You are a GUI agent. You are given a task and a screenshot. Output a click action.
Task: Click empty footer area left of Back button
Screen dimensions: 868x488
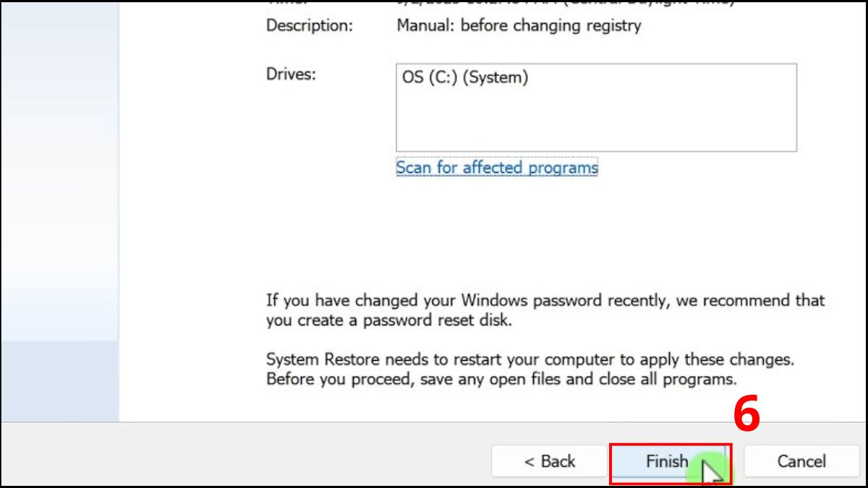(246, 457)
